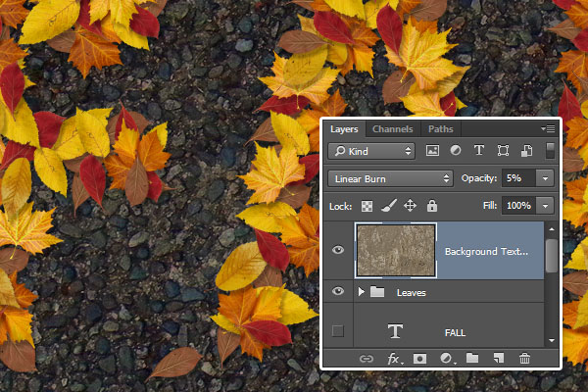Hide the Leaves group
588x392 pixels.
pos(338,292)
